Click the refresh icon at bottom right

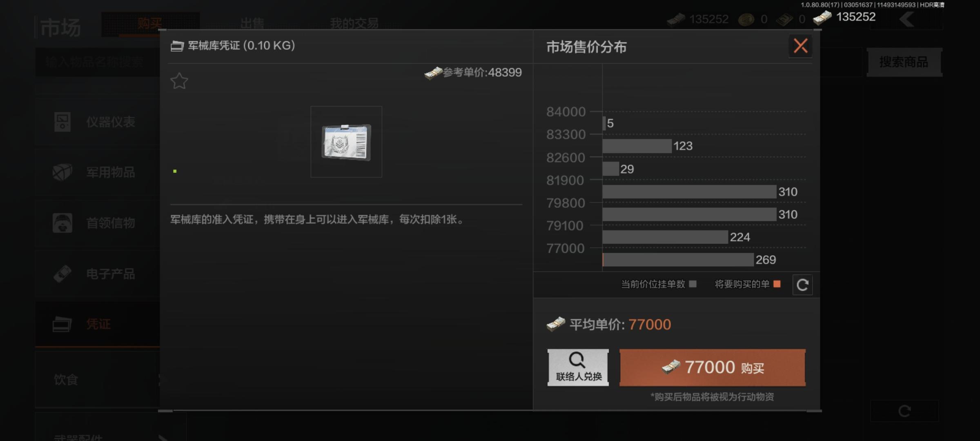904,411
